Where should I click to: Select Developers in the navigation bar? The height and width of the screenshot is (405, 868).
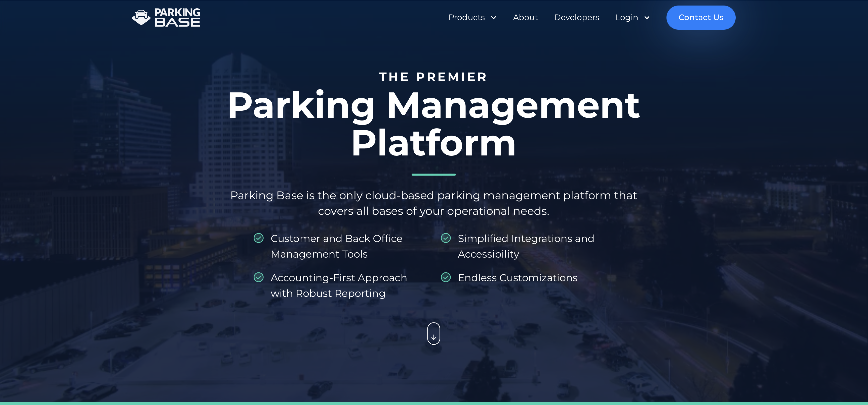point(577,18)
